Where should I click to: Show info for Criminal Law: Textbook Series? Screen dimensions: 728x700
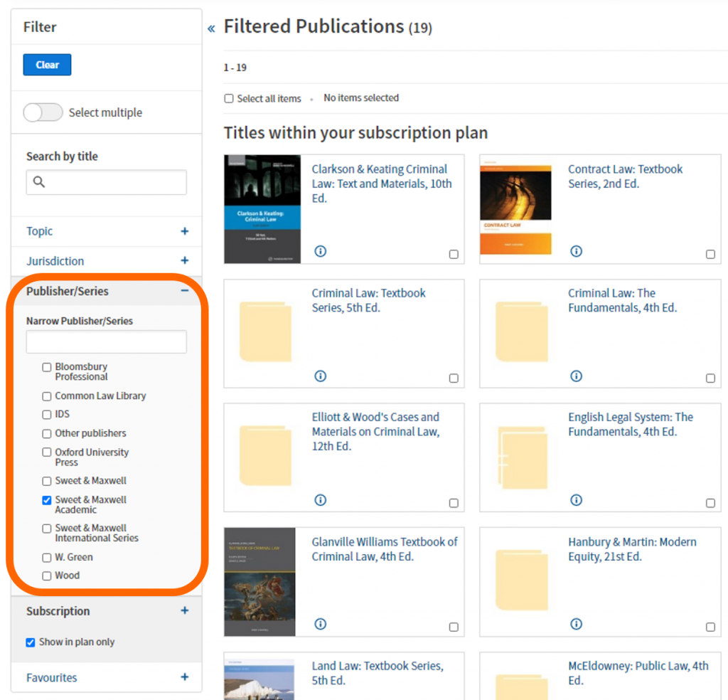[x=320, y=376]
